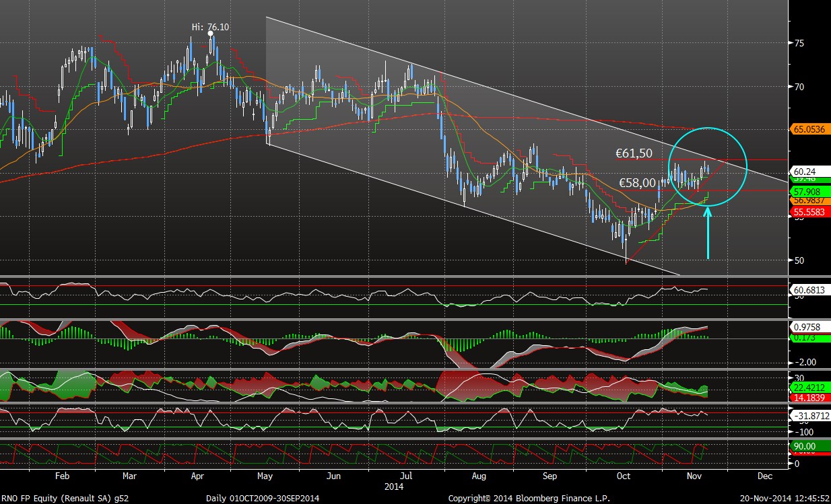Screen dimensions: 831x504
Task: Click the Aug label on time axis
Action: click(x=479, y=476)
